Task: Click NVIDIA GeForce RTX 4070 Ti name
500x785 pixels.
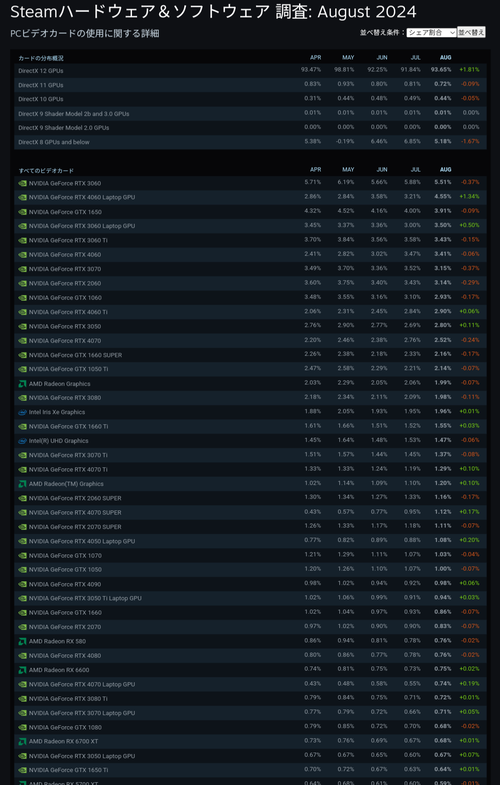Action: coord(68,470)
